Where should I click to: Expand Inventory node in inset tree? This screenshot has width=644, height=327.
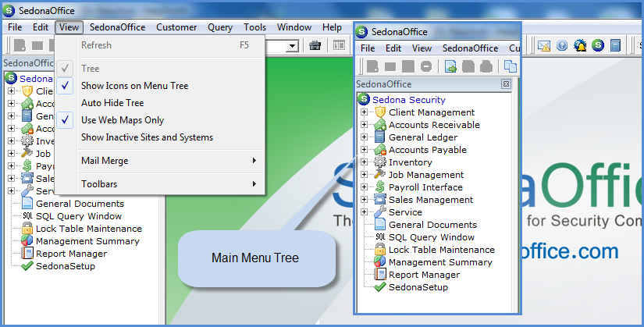364,162
